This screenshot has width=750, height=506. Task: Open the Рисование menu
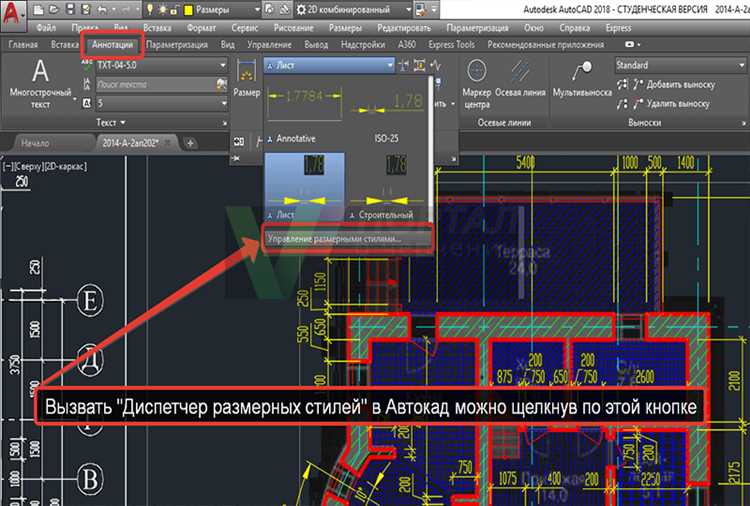(x=294, y=28)
